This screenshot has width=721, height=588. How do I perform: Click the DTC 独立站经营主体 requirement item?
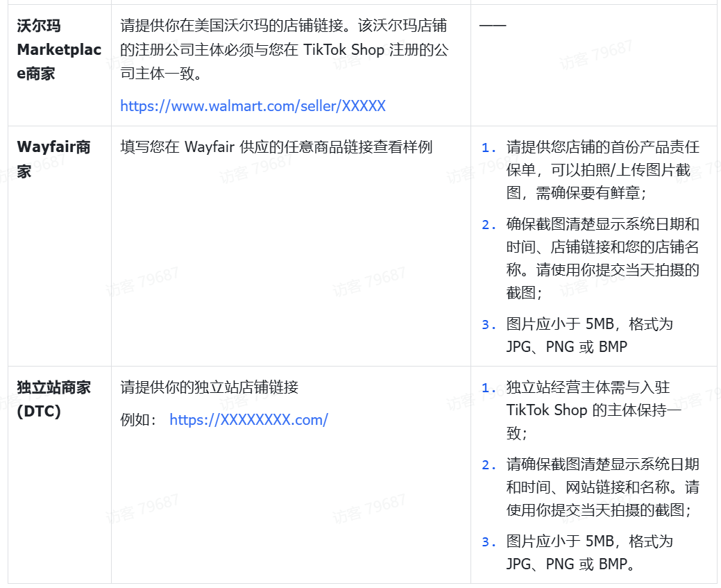click(x=593, y=410)
